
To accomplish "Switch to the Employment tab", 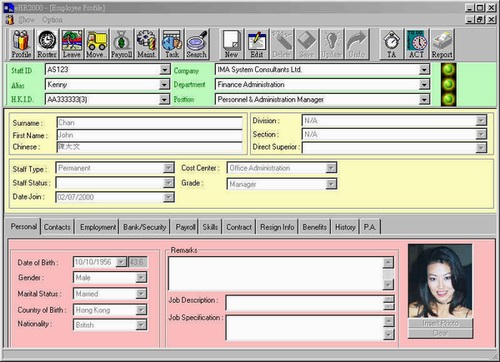I will [98, 227].
